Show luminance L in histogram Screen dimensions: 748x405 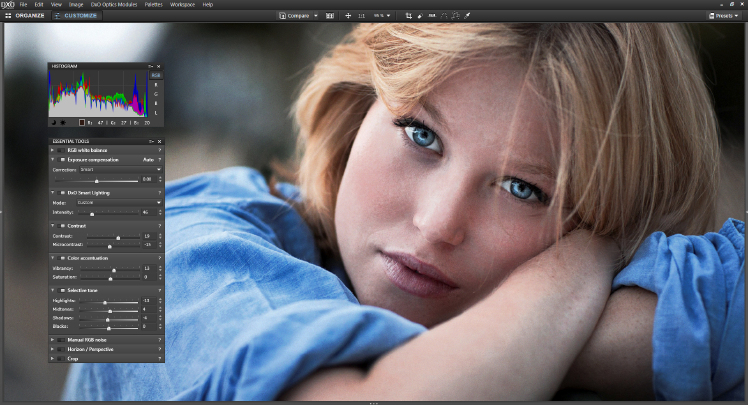click(156, 113)
